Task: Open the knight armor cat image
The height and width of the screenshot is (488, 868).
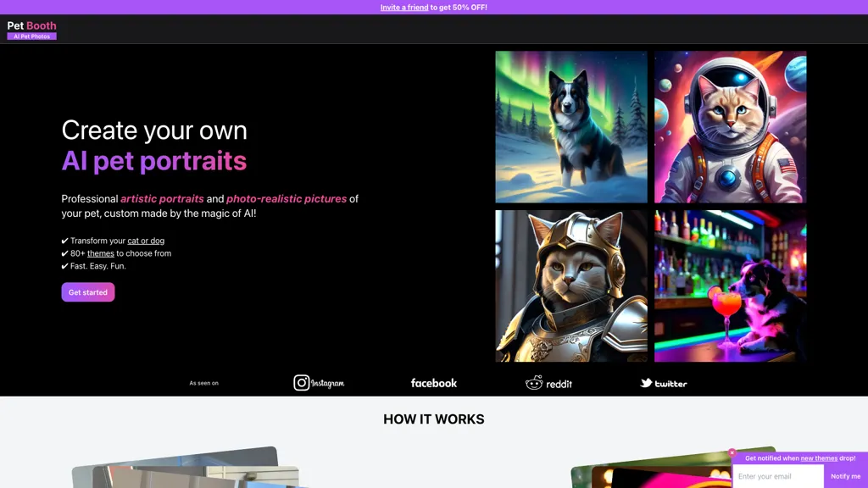Action: [x=571, y=286]
